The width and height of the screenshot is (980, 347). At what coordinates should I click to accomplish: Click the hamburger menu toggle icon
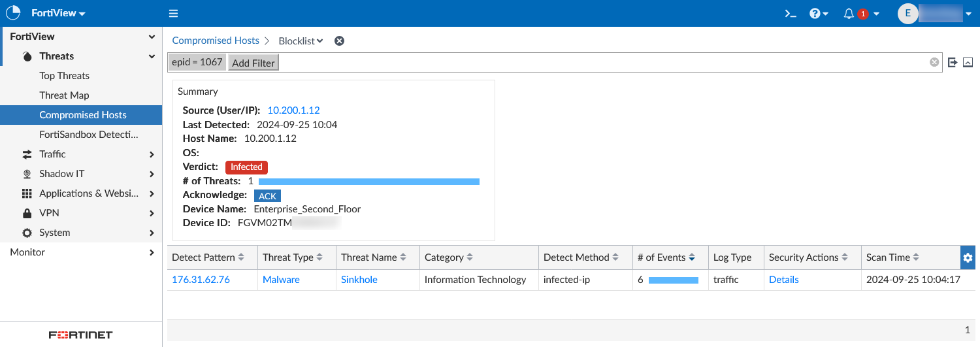[173, 14]
